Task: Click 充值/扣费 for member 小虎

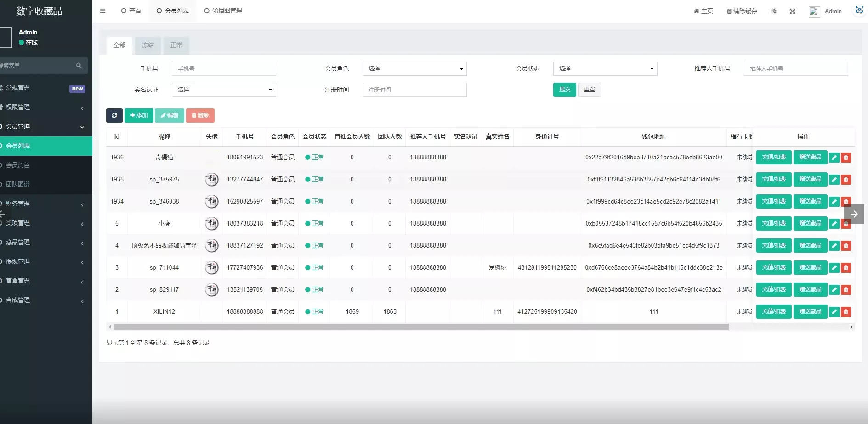Action: click(x=774, y=223)
